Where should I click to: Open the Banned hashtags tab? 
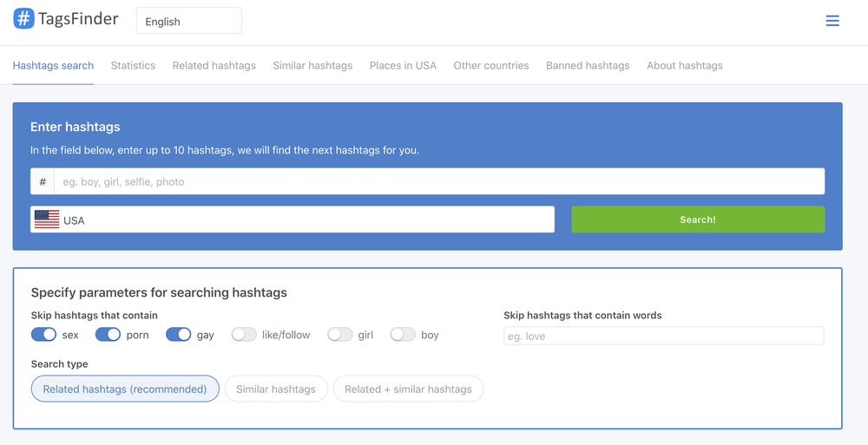click(x=588, y=65)
